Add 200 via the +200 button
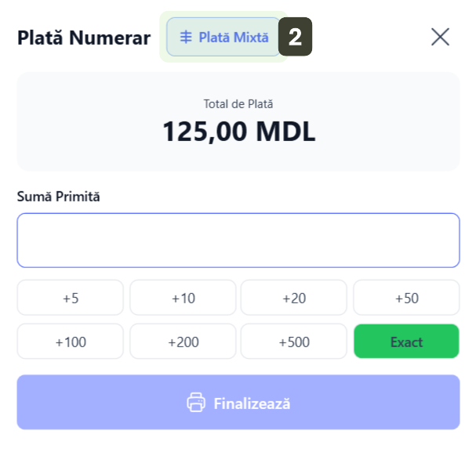Viewport: 476px width, 449px height. tap(183, 342)
